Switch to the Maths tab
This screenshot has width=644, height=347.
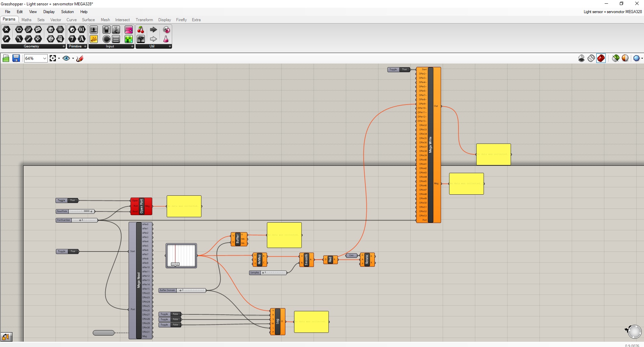pos(27,20)
